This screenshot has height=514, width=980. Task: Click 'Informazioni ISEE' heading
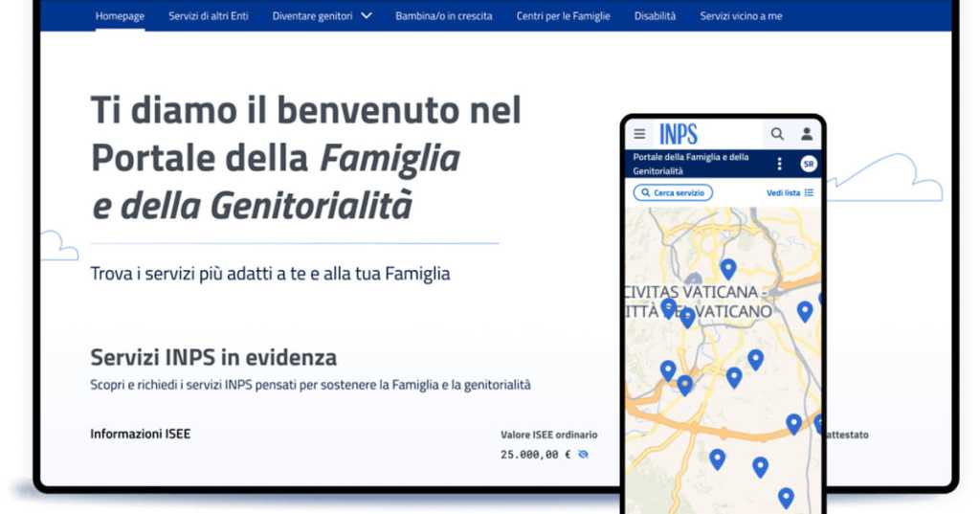140,434
